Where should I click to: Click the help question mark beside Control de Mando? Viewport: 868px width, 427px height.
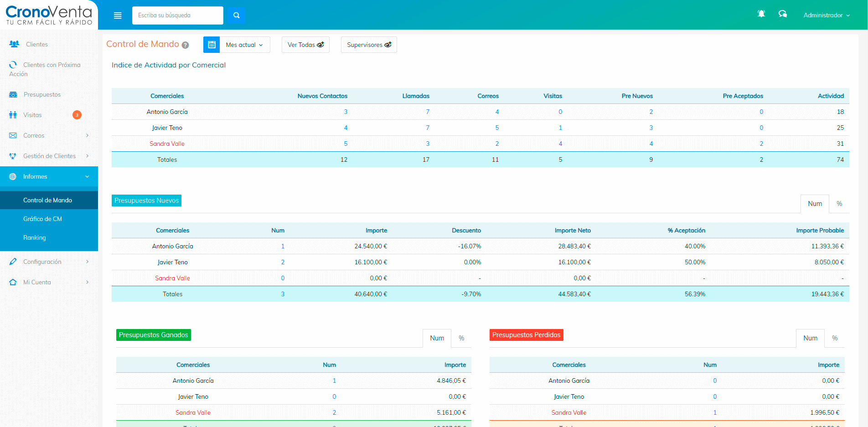(185, 45)
